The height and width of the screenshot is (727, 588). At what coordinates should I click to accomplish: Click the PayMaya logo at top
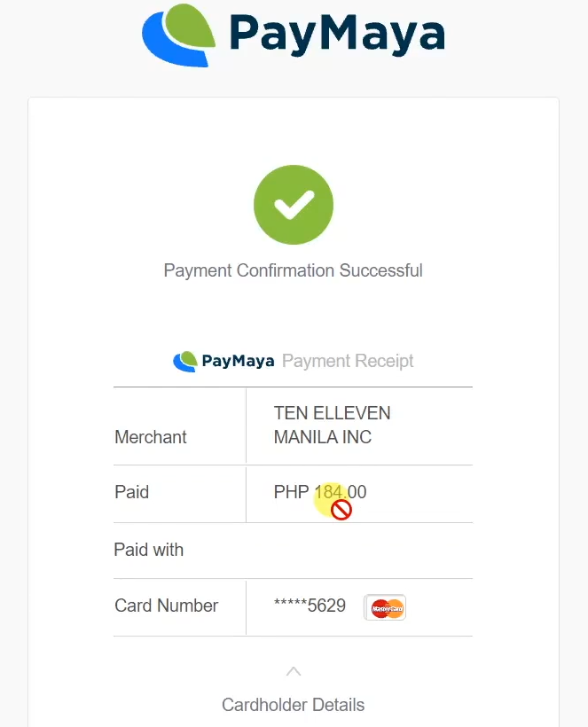(293, 34)
